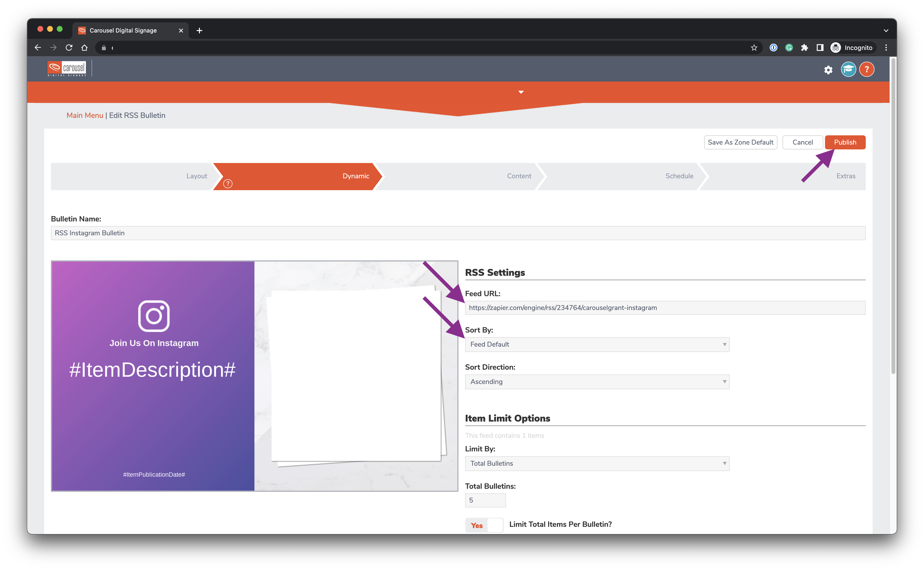The width and height of the screenshot is (924, 570).
Task: Click the Total Bulletins number field
Action: pos(485,500)
